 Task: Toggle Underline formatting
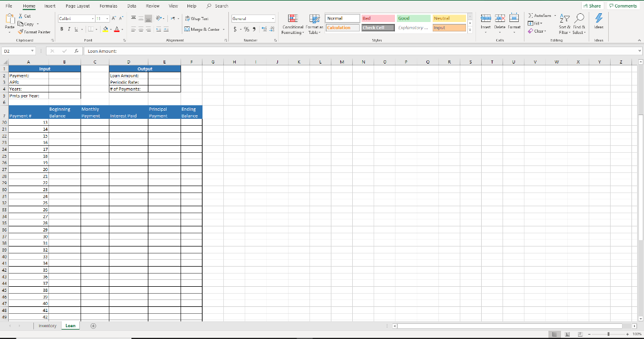click(76, 29)
